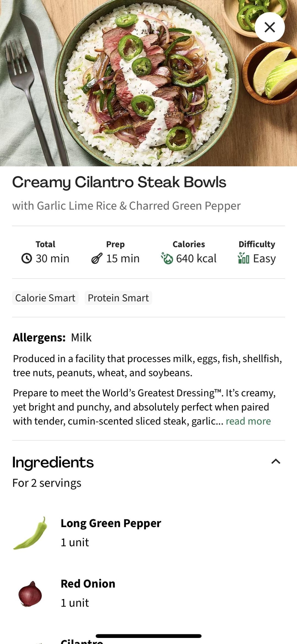This screenshot has height=644, width=297.
Task: Tap the steak bowl hero photo
Action: 148,83
